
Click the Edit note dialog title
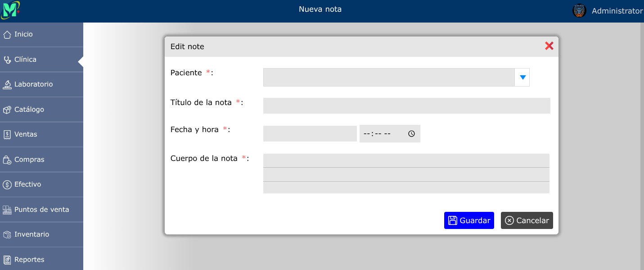pyautogui.click(x=187, y=46)
